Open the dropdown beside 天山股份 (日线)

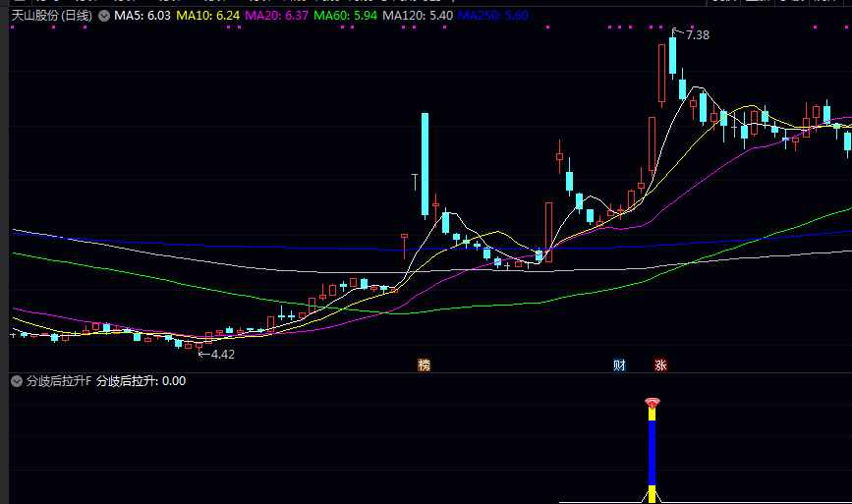[104, 16]
